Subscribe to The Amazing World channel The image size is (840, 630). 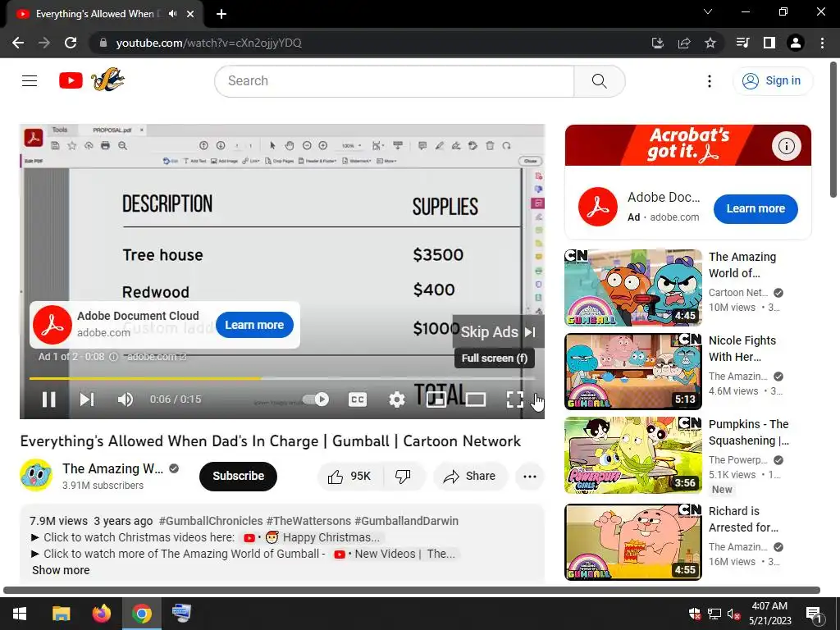pyautogui.click(x=238, y=476)
